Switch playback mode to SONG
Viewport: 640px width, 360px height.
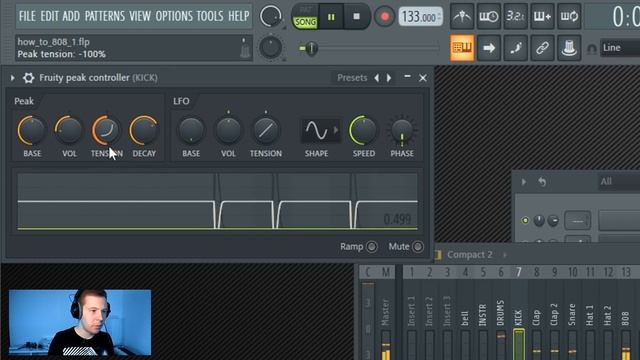[x=305, y=22]
